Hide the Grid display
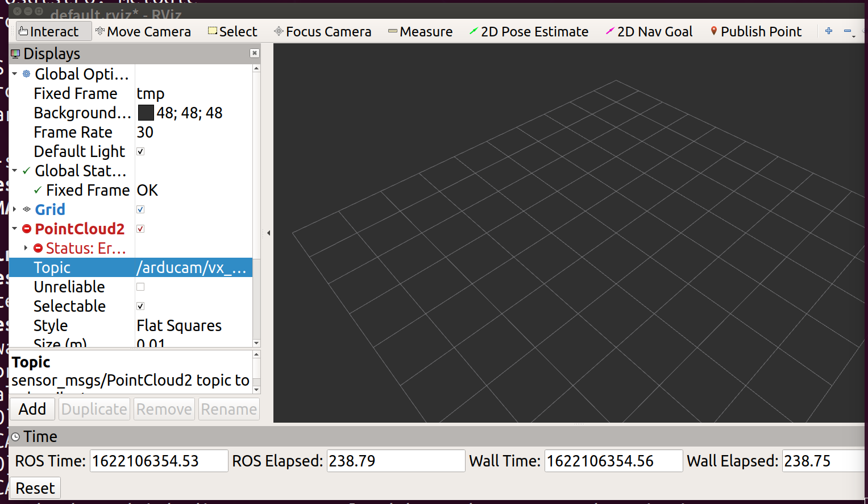The width and height of the screenshot is (868, 504). click(x=140, y=209)
